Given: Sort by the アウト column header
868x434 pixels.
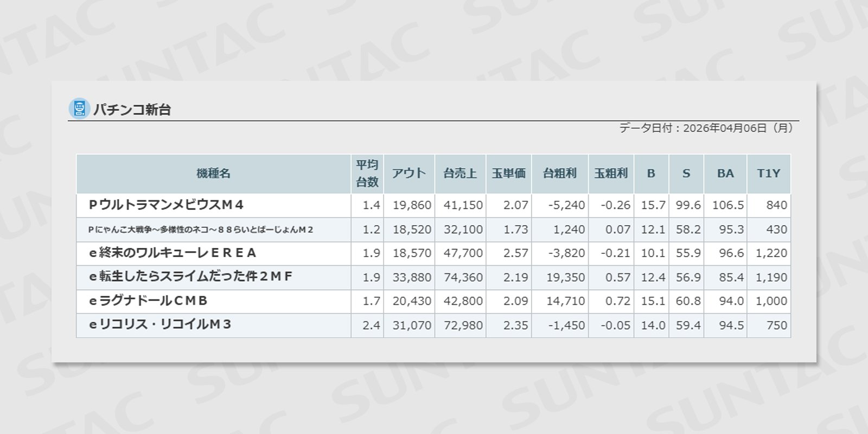Looking at the screenshot, I should (x=409, y=174).
